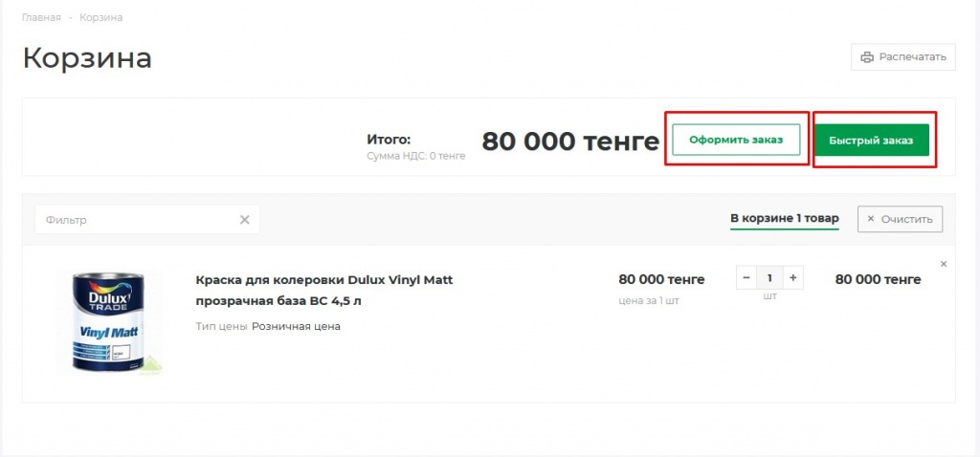Open the Dulux Vinyl Matt product image
980x457 pixels.
108,322
